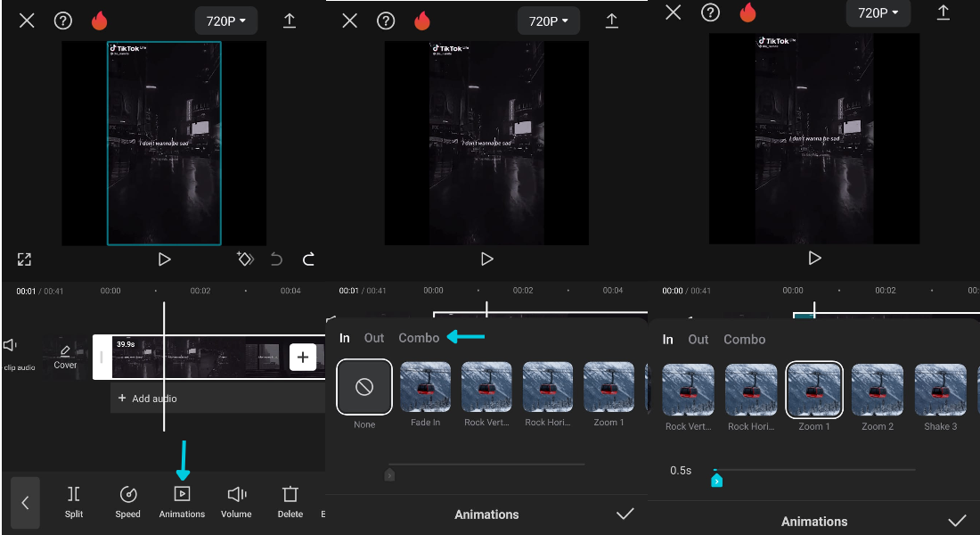Close the editor in the middle panel
This screenshot has height=535, width=980.
350,21
